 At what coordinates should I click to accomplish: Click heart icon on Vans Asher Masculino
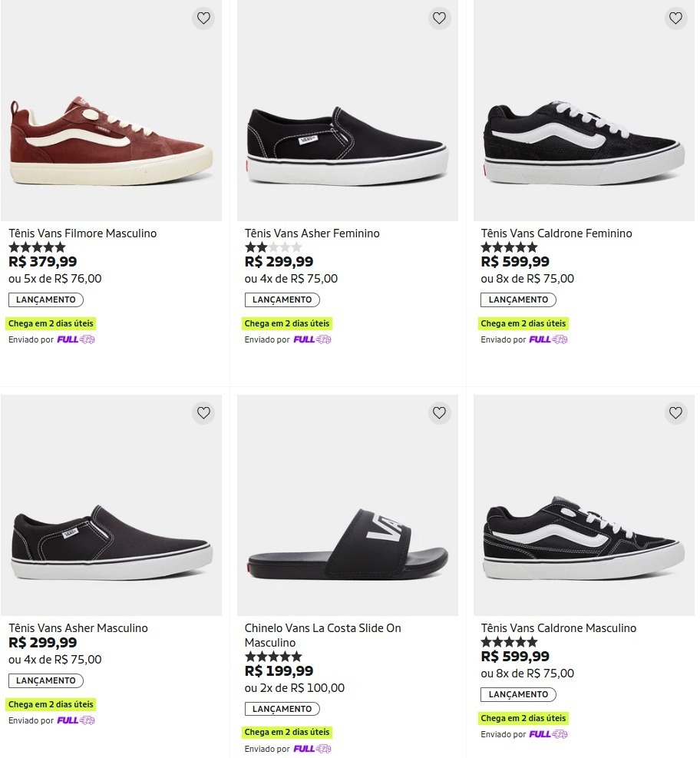(203, 413)
